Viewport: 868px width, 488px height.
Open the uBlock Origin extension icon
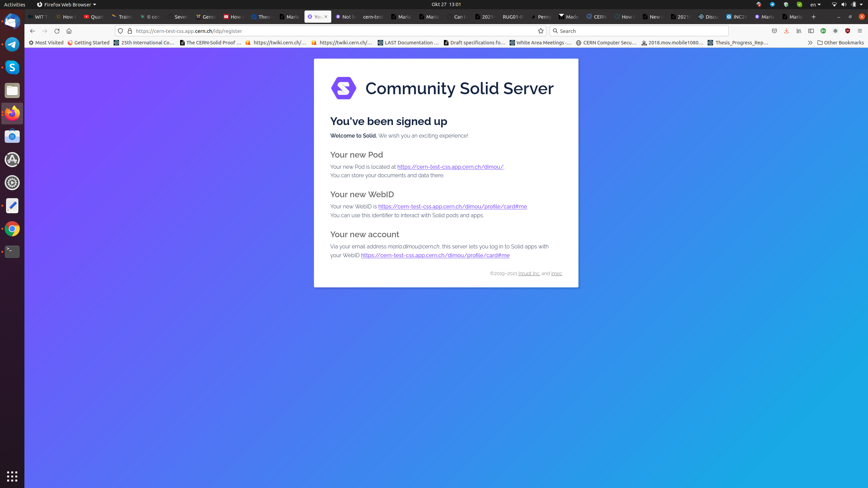click(847, 31)
